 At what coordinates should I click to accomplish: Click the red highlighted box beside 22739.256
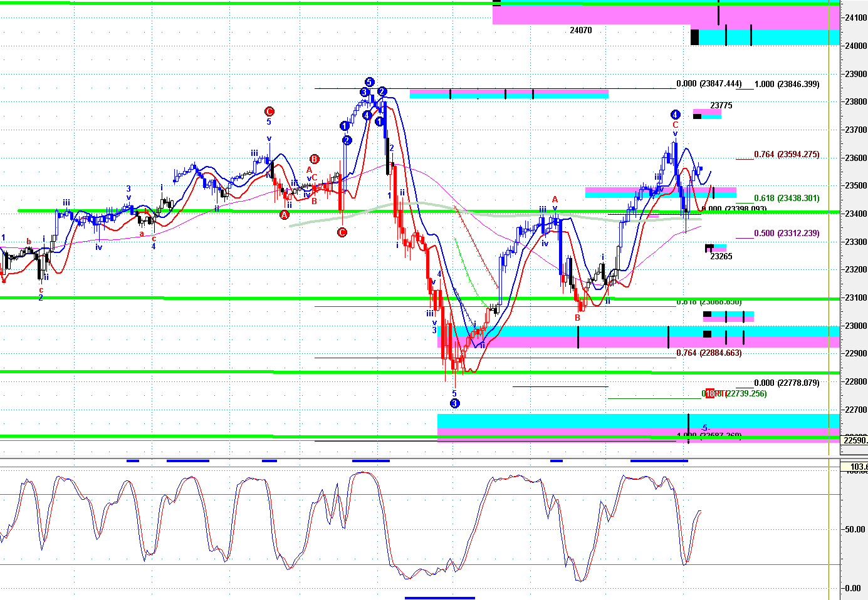(x=710, y=393)
